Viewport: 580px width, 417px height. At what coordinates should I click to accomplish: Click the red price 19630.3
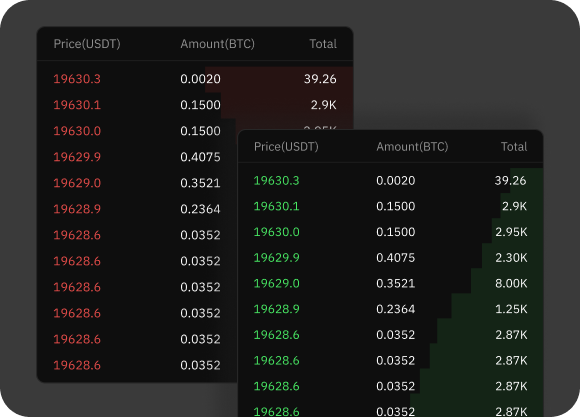77,79
